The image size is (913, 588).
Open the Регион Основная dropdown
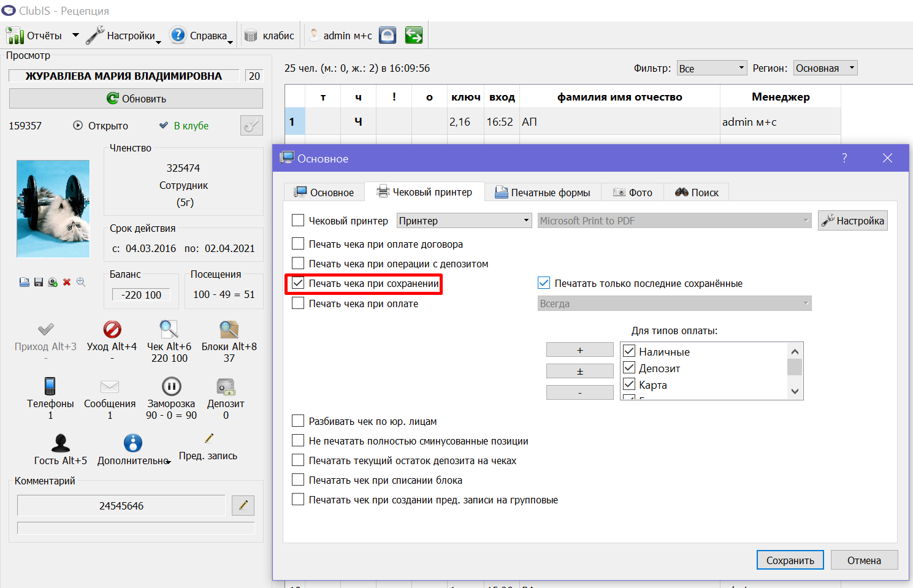pos(825,68)
